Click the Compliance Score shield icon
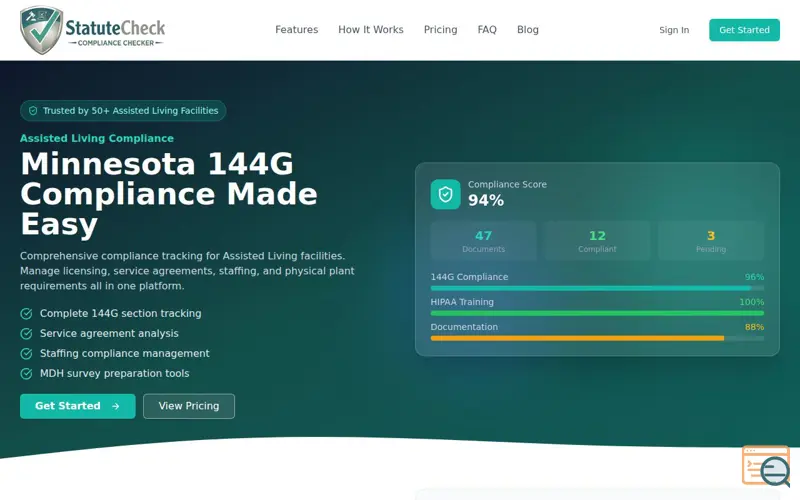This screenshot has height=500, width=800. tap(445, 194)
